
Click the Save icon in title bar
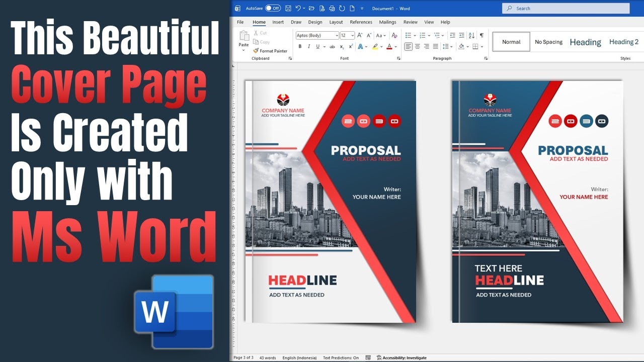pyautogui.click(x=288, y=8)
